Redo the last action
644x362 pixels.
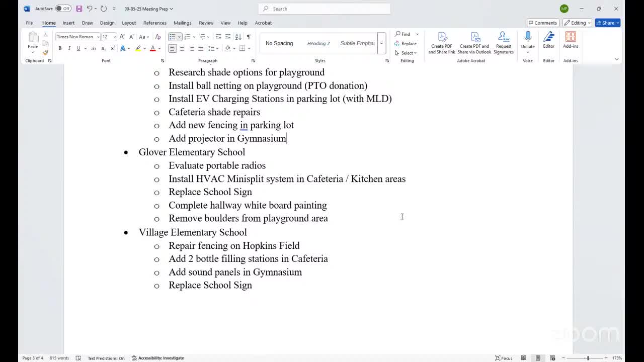click(x=104, y=9)
